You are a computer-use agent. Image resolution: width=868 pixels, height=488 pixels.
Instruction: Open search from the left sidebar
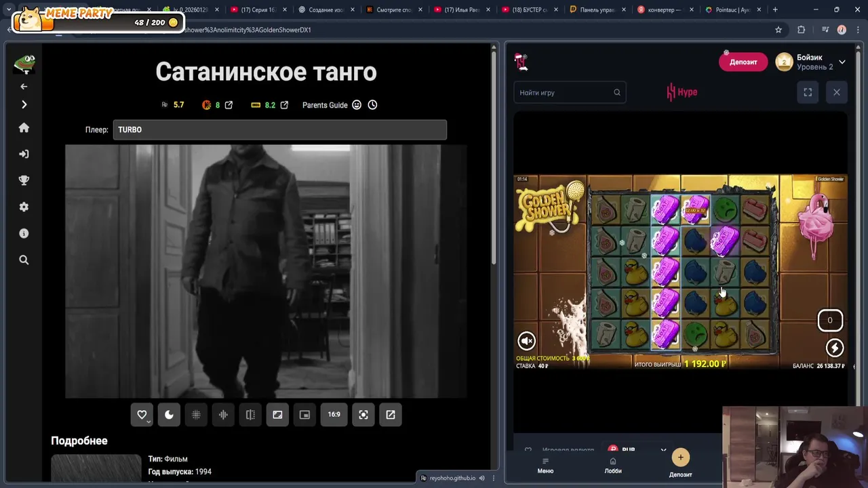click(x=24, y=260)
